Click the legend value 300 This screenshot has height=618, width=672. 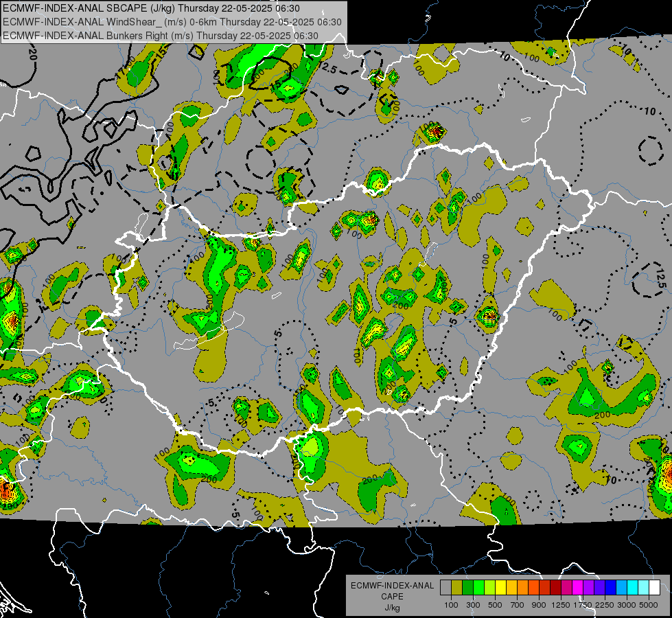[x=473, y=605]
